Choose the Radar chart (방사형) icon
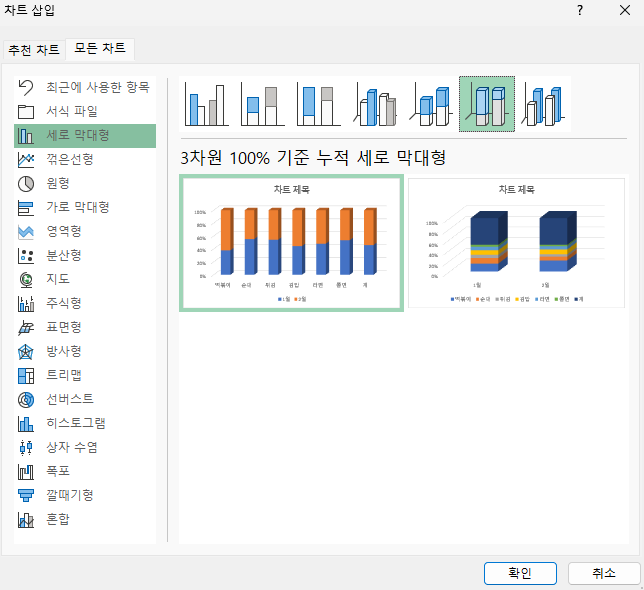The width and height of the screenshot is (644, 590). coord(26,351)
